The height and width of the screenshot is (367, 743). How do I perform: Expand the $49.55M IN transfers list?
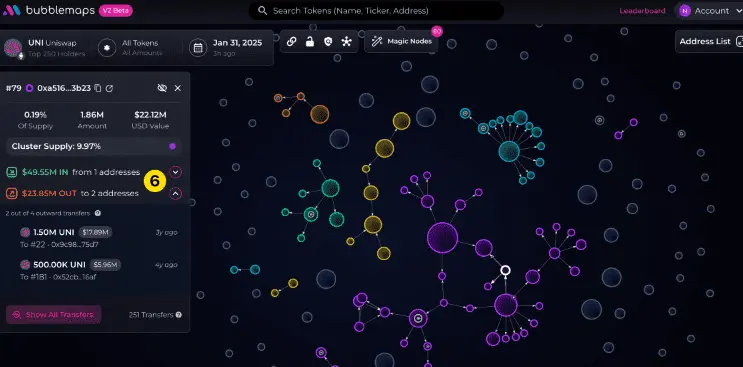coord(176,172)
